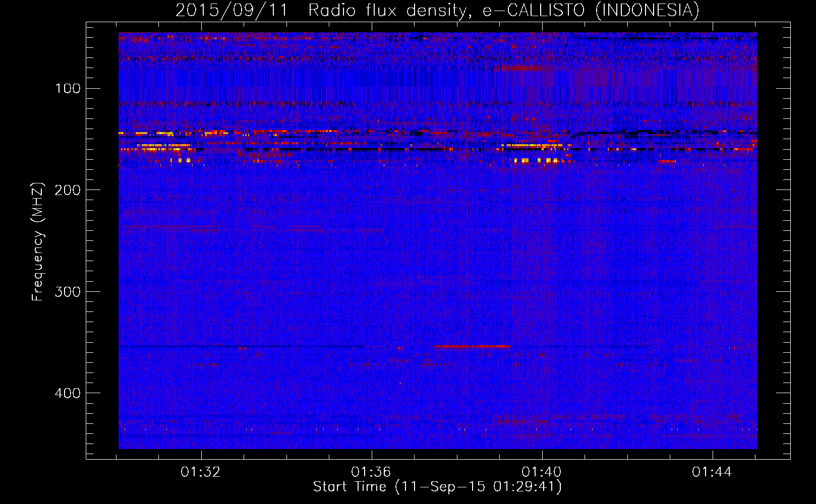Click the 01:44 time tick label
This screenshot has width=816, height=504.
pos(712,472)
